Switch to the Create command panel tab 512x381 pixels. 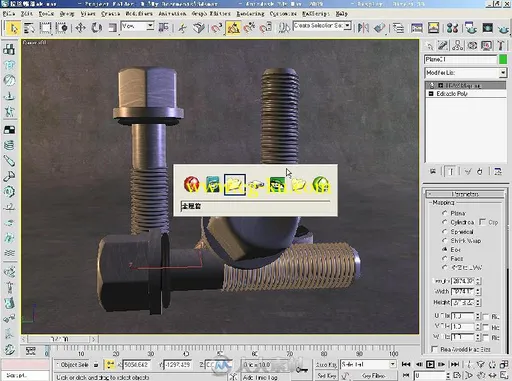(x=429, y=45)
